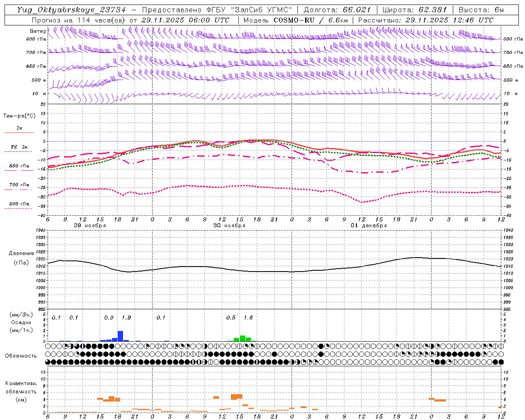This screenshot has height=420, width=525.
Task: Click the 1.9 precipitation total value
Action: click(x=126, y=318)
